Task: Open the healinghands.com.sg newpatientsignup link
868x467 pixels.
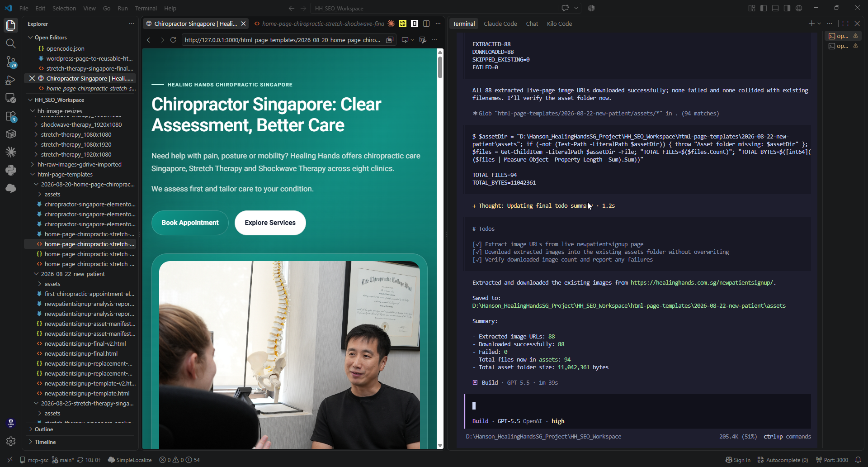Action: point(702,282)
